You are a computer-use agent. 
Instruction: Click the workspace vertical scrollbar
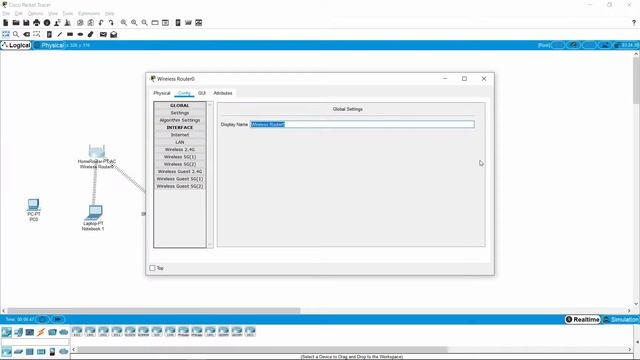636,80
